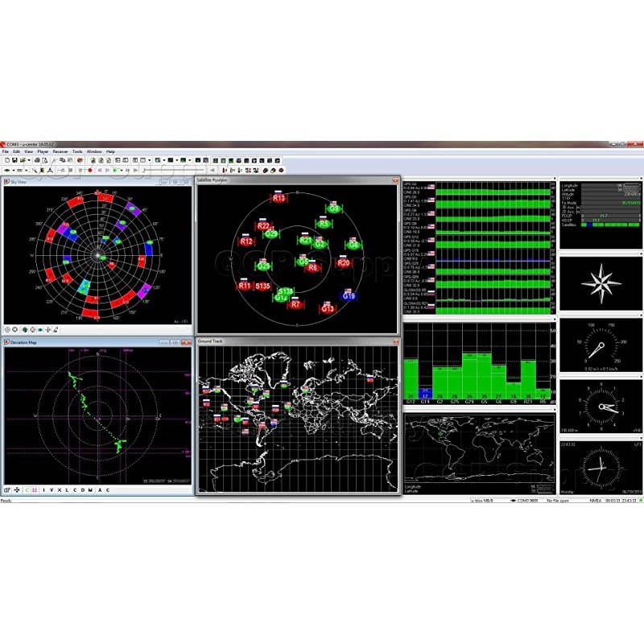
Task: Click the compass rose display panel
Action: pyautogui.click(x=600, y=282)
